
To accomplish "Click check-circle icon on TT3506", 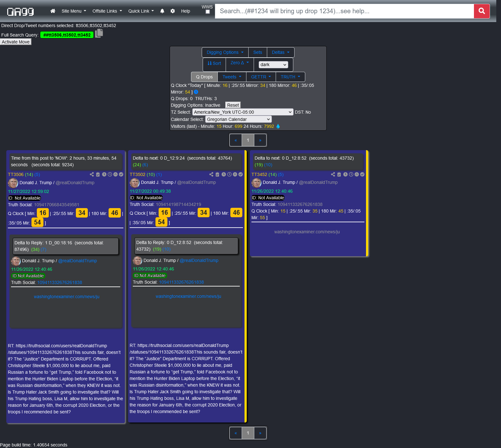I will pyautogui.click(x=121, y=174).
